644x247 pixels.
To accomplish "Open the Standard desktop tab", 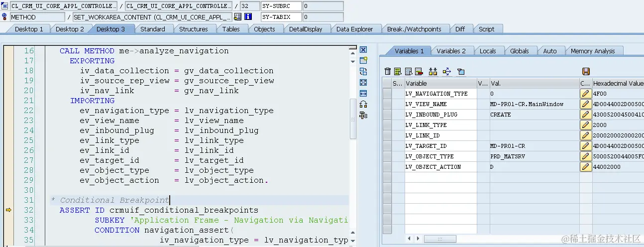I will tap(153, 29).
